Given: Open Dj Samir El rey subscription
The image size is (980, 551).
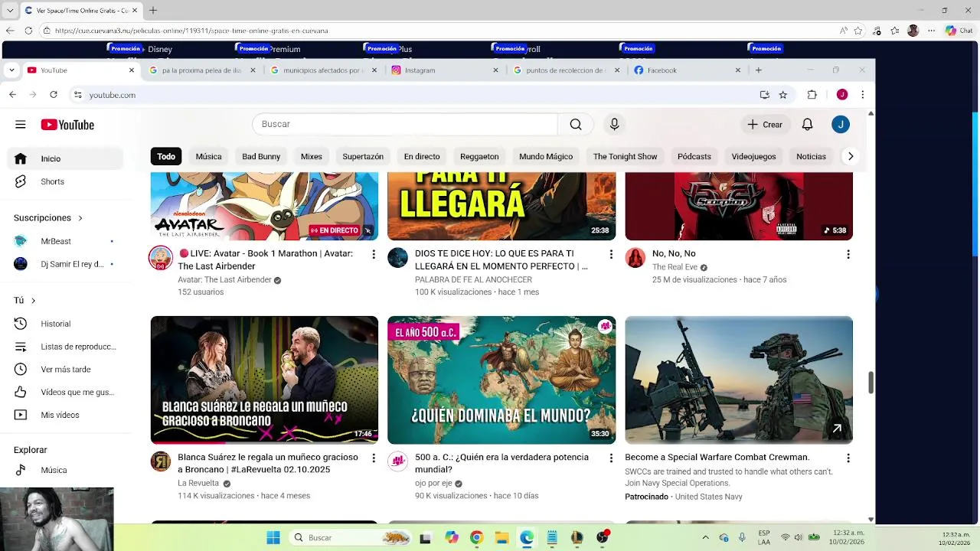Looking at the screenshot, I should click(x=66, y=264).
